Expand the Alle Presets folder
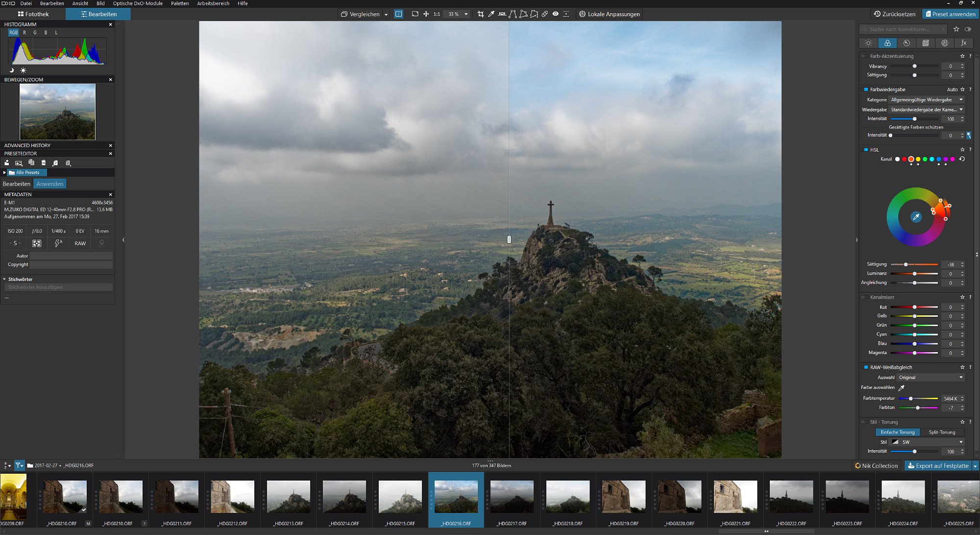980x535 pixels. [4, 173]
